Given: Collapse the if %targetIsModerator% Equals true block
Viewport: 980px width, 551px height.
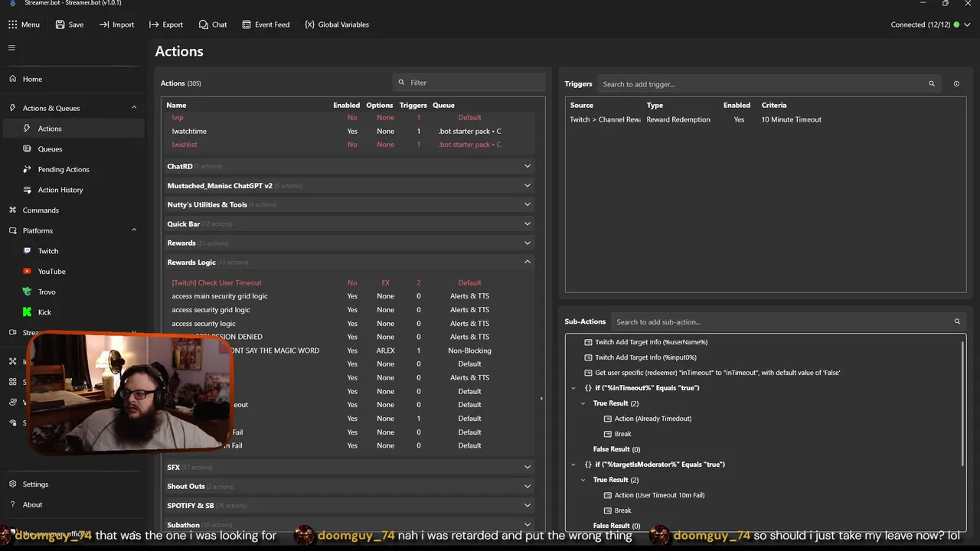Looking at the screenshot, I should (573, 465).
